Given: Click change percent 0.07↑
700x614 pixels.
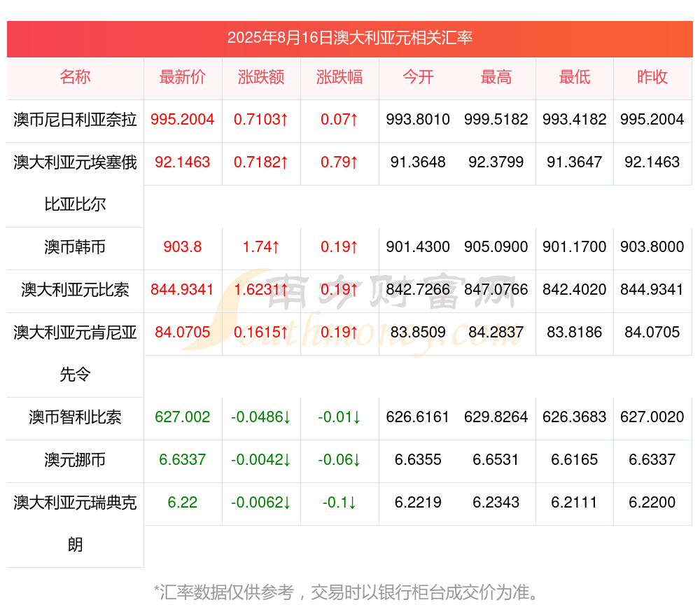Looking at the screenshot, I should point(339,119).
